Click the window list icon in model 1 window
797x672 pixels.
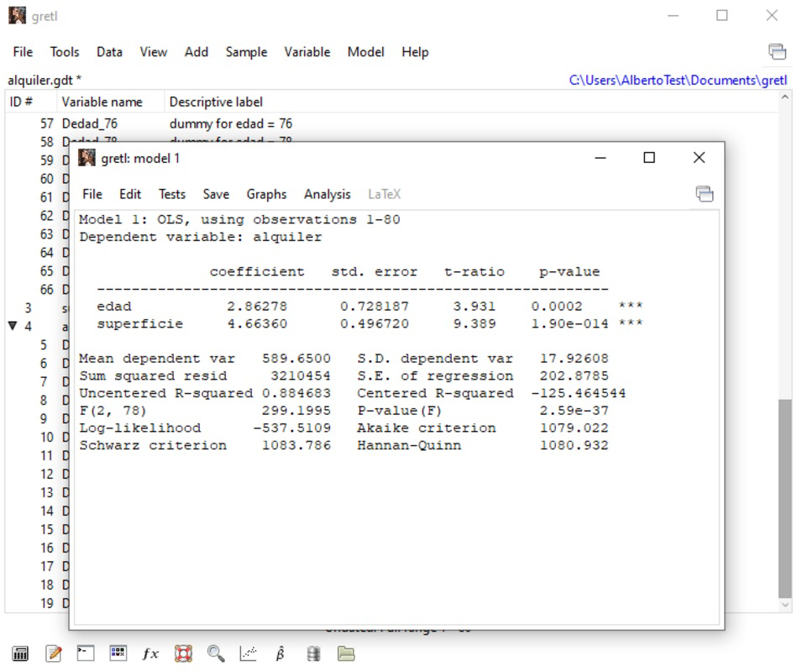[x=705, y=194]
